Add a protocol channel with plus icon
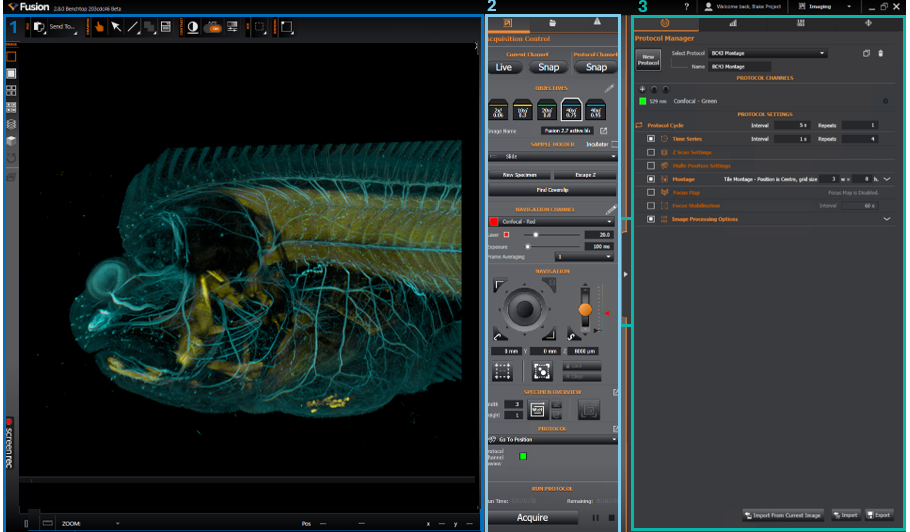 642,89
